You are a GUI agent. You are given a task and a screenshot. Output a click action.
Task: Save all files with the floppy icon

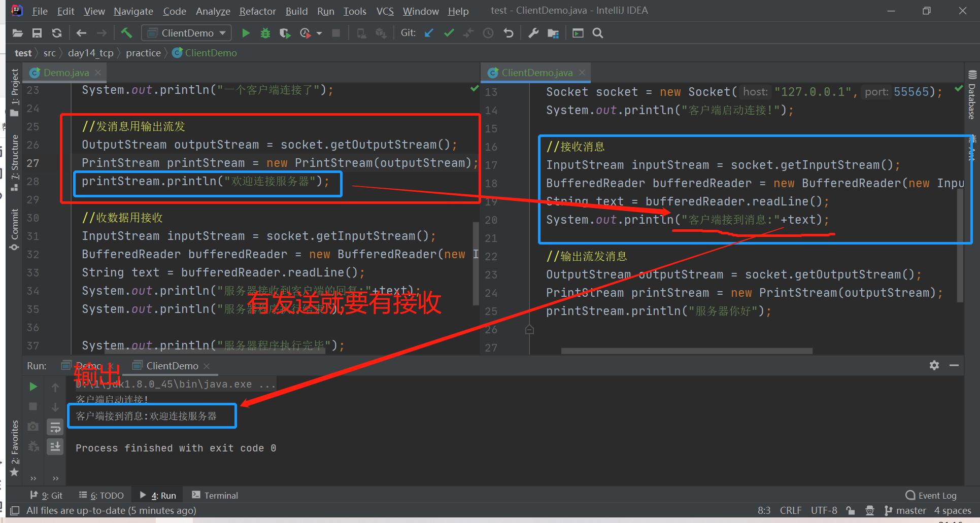(37, 33)
